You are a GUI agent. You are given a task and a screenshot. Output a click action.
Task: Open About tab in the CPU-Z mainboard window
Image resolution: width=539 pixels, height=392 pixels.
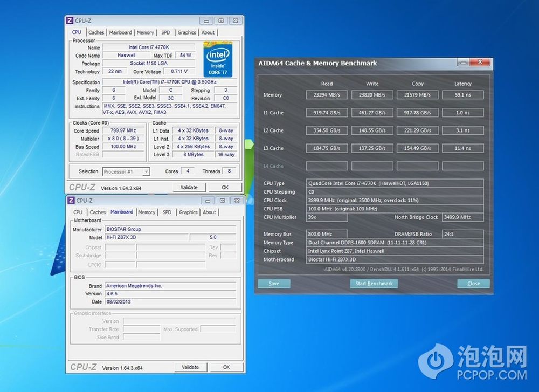tap(209, 212)
